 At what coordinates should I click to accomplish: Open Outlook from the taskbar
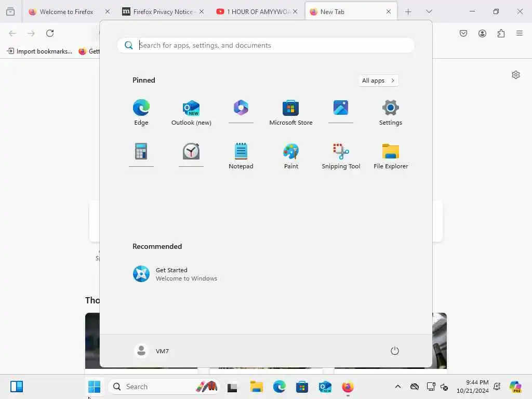(x=325, y=387)
